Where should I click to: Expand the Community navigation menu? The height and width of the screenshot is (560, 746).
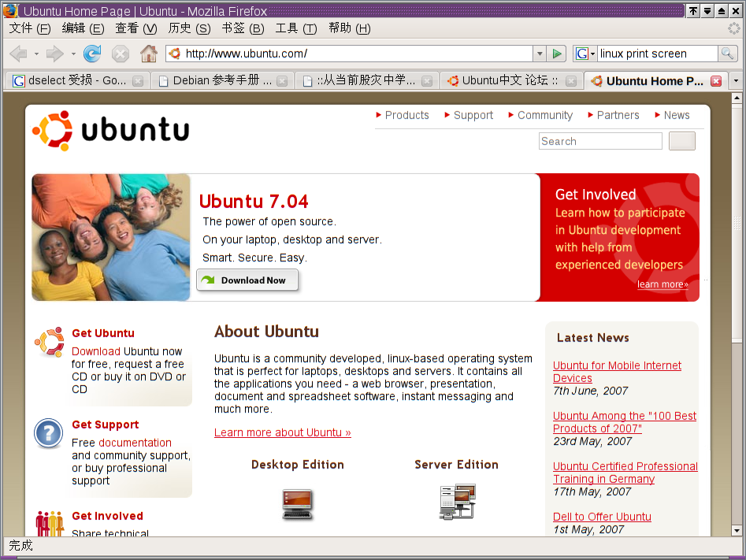[540, 115]
